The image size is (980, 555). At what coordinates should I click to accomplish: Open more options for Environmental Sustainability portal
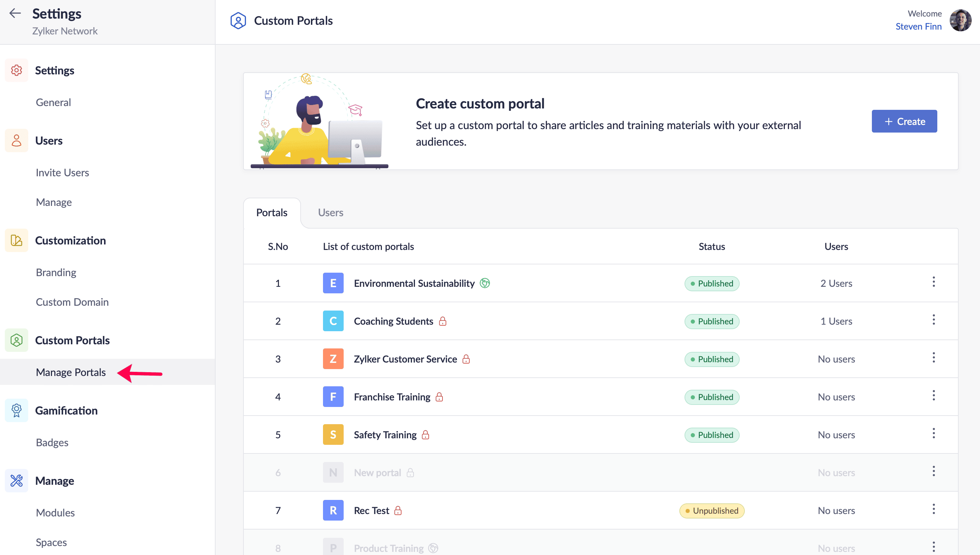pos(934,282)
